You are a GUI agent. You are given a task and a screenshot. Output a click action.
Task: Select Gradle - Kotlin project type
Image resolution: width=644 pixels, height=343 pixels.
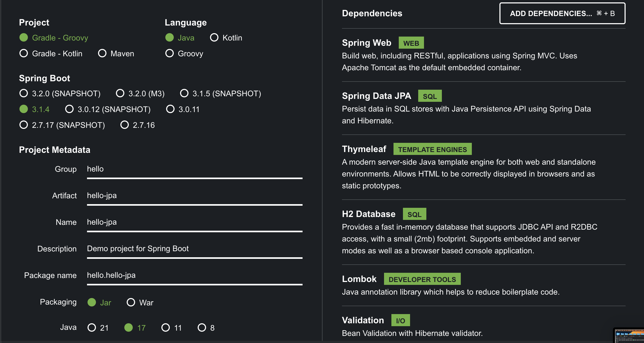click(x=51, y=54)
